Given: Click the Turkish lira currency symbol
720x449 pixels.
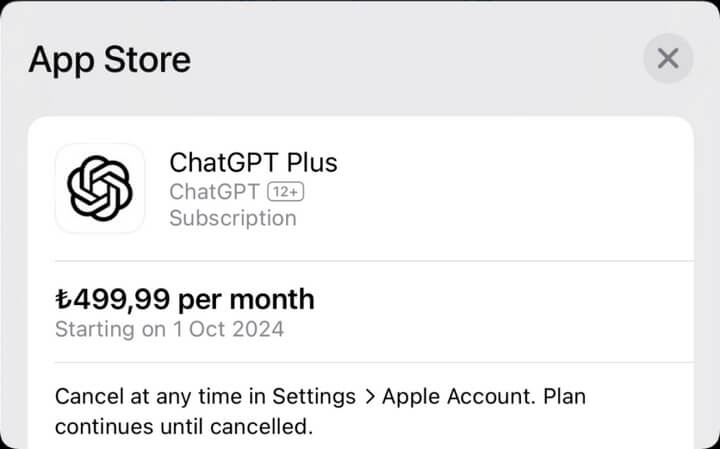Looking at the screenshot, I should pyautogui.click(x=63, y=299).
